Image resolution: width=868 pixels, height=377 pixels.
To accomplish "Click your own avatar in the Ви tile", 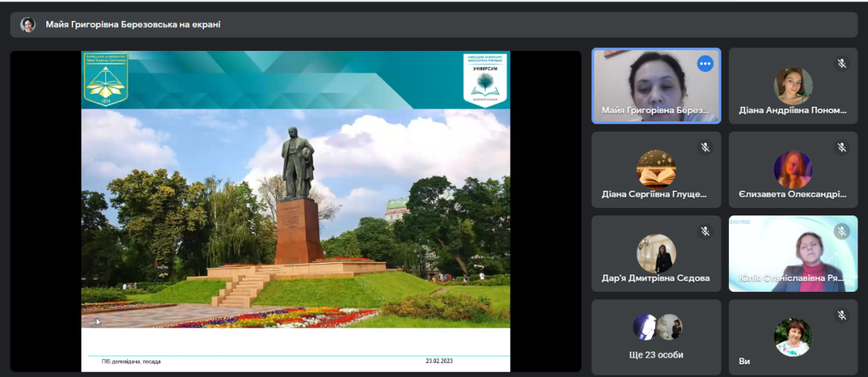I will pos(792,337).
